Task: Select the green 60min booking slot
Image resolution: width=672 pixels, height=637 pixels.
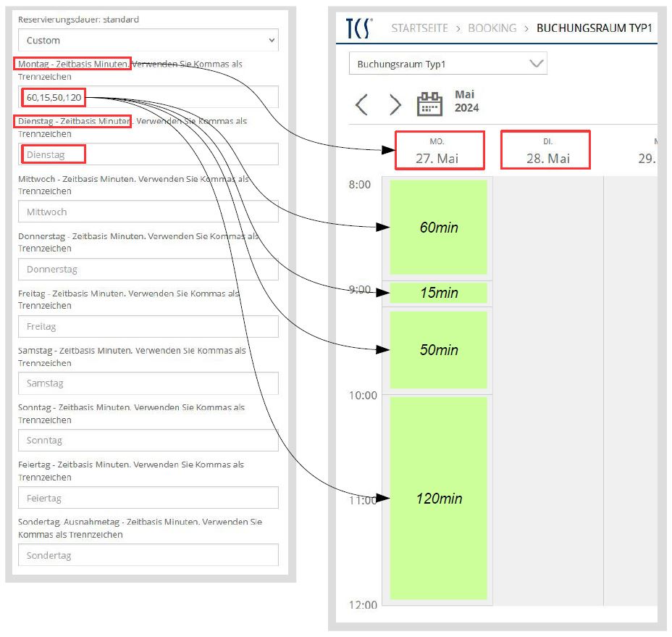Action: pyautogui.click(x=438, y=228)
